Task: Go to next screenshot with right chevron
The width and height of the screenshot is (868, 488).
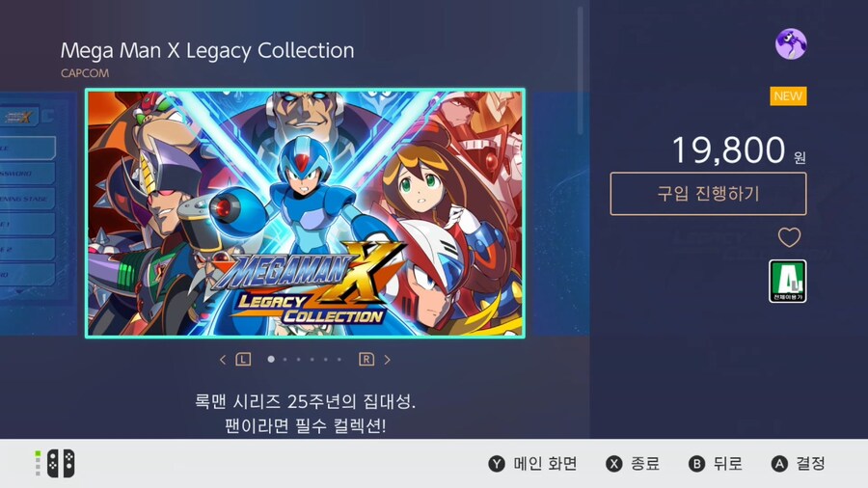Action: [x=387, y=360]
